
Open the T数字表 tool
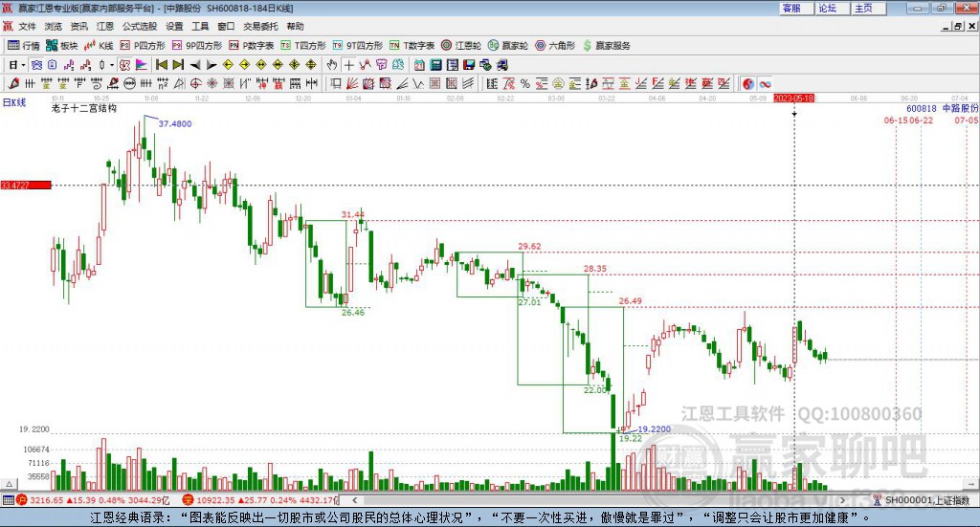pos(412,46)
